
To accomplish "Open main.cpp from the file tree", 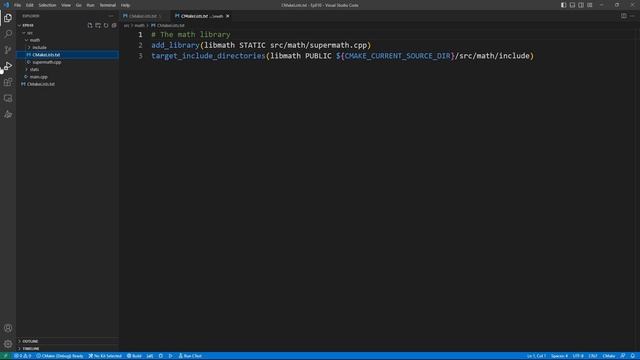I will [x=67, y=77].
